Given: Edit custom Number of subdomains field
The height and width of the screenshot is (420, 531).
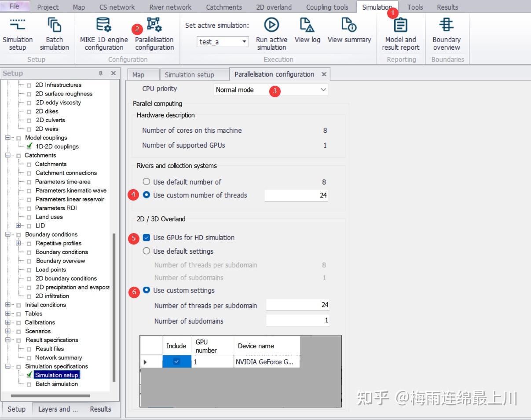Looking at the screenshot, I should coord(298,321).
